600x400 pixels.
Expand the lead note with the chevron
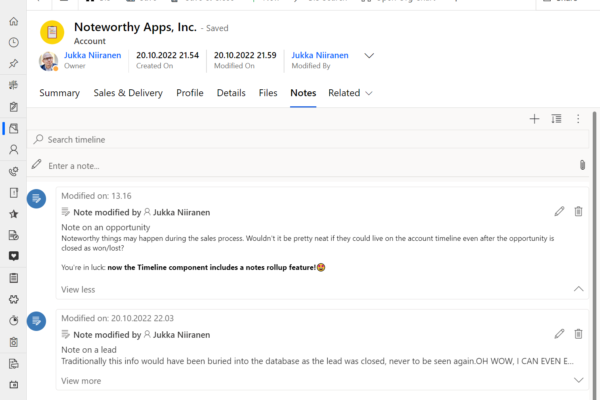pos(578,381)
